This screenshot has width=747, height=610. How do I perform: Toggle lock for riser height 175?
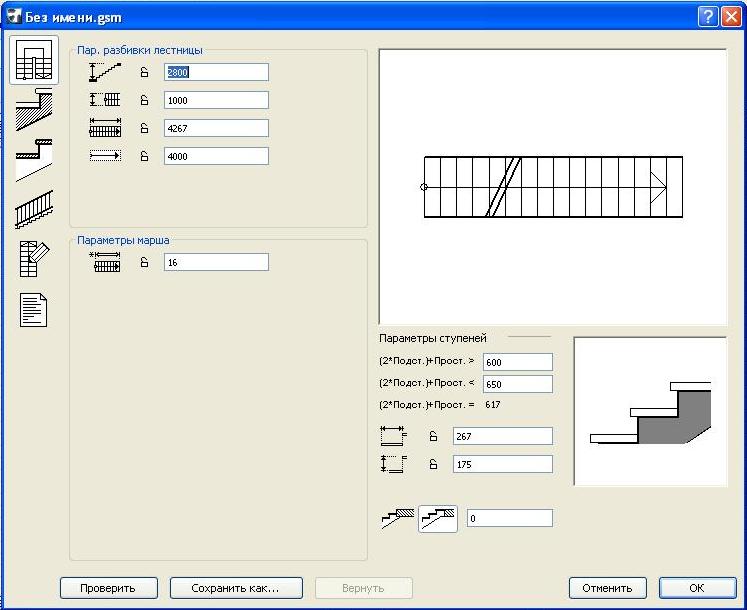coord(433,464)
